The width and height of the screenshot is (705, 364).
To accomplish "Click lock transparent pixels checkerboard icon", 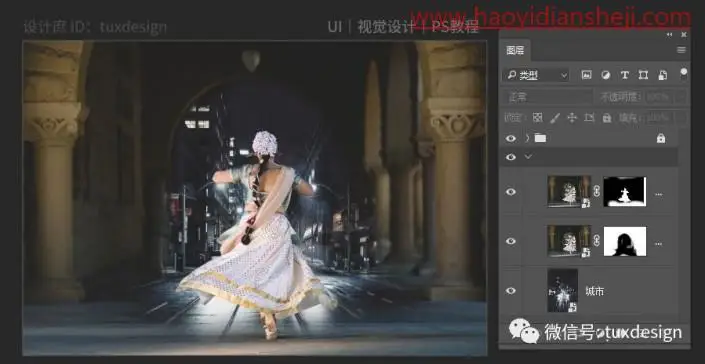I will point(537,118).
